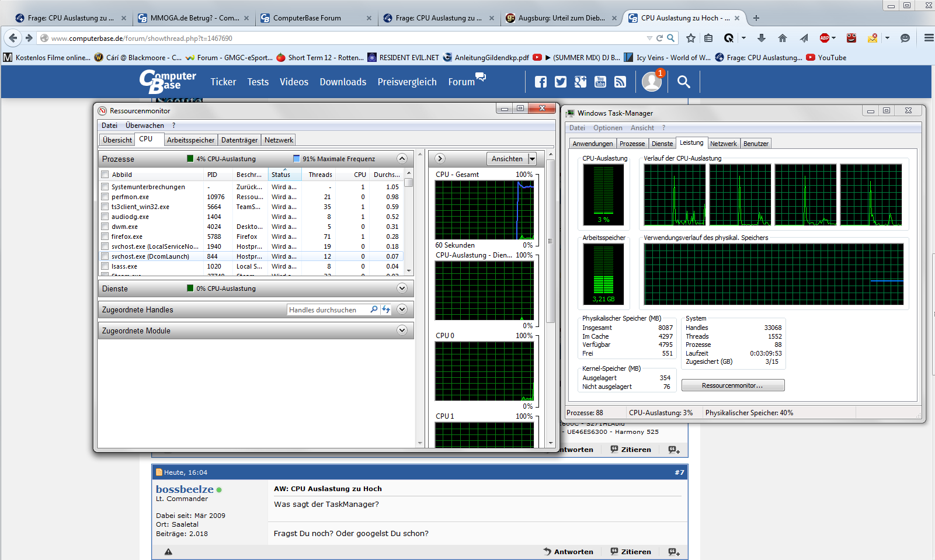The height and width of the screenshot is (560, 935).
Task: Refresh the handles search results
Action: tap(386, 309)
